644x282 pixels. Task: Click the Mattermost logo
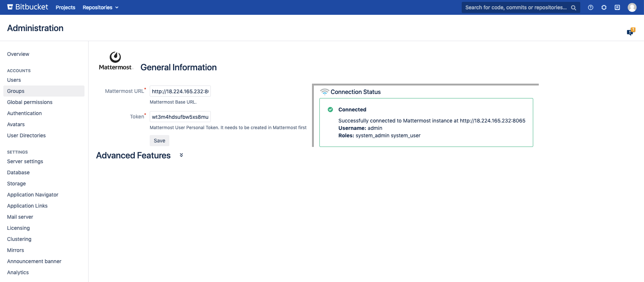tap(115, 61)
